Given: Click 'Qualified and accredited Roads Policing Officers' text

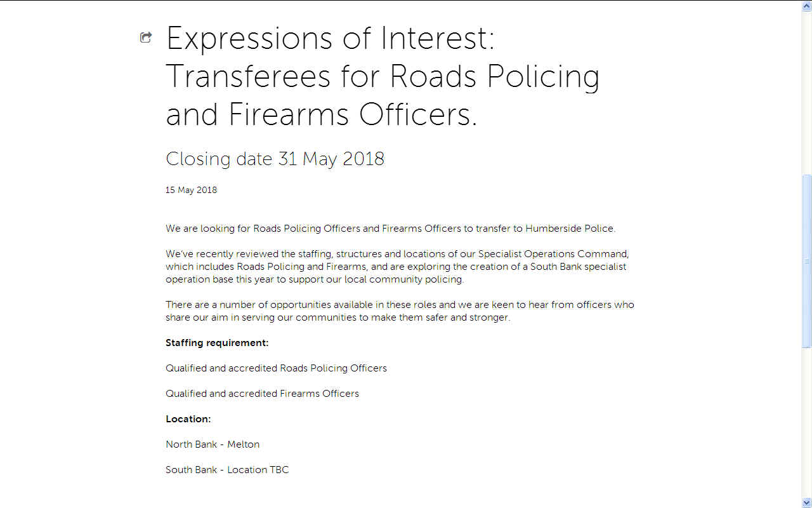Looking at the screenshot, I should [276, 368].
